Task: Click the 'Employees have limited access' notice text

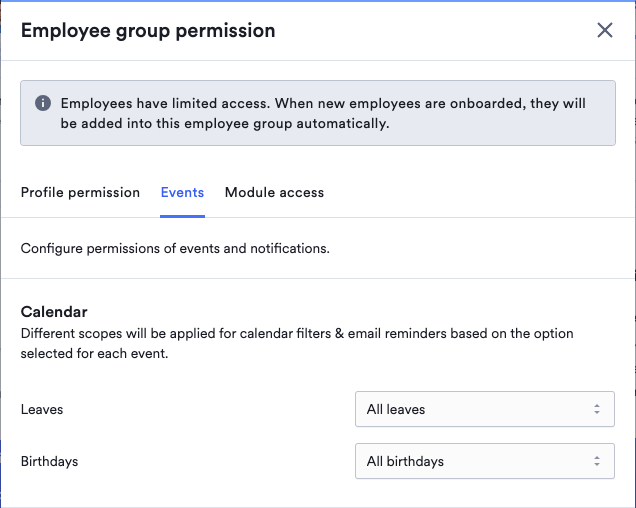Action: 323,113
